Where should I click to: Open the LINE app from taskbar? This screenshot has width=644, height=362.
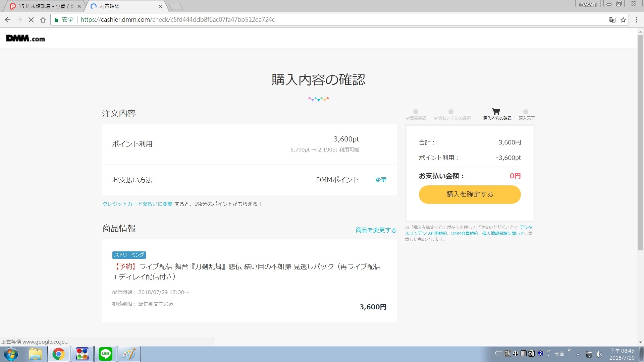(106, 354)
